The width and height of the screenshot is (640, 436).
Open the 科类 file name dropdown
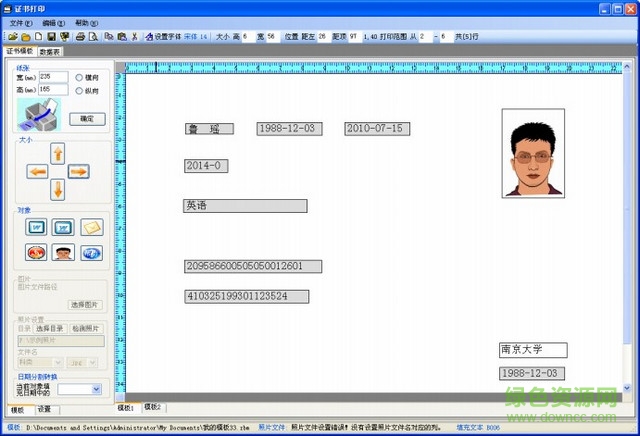point(58,362)
